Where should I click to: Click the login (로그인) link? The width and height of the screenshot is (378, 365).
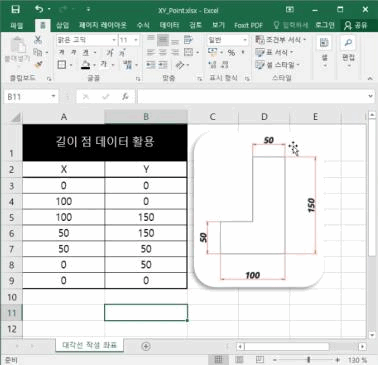[x=325, y=25]
